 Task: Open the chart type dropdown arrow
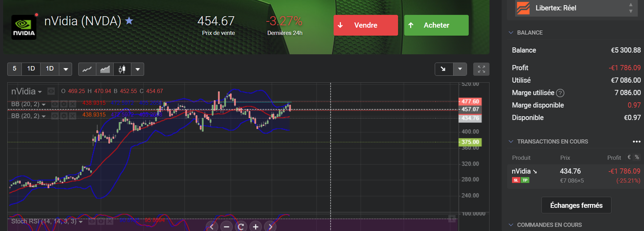138,69
